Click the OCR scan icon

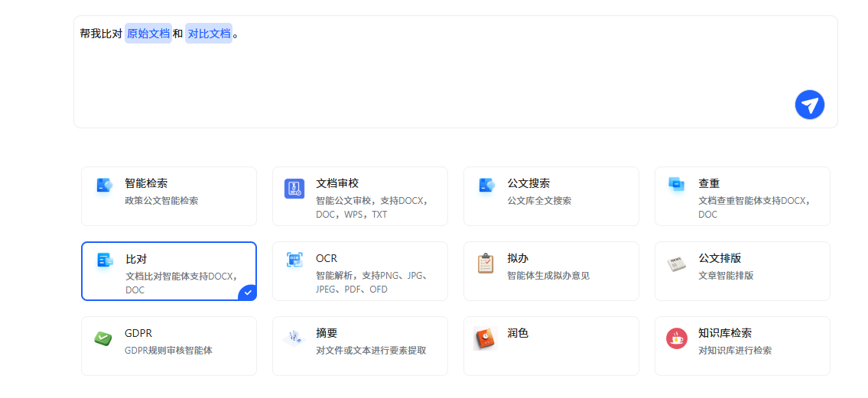point(294,260)
